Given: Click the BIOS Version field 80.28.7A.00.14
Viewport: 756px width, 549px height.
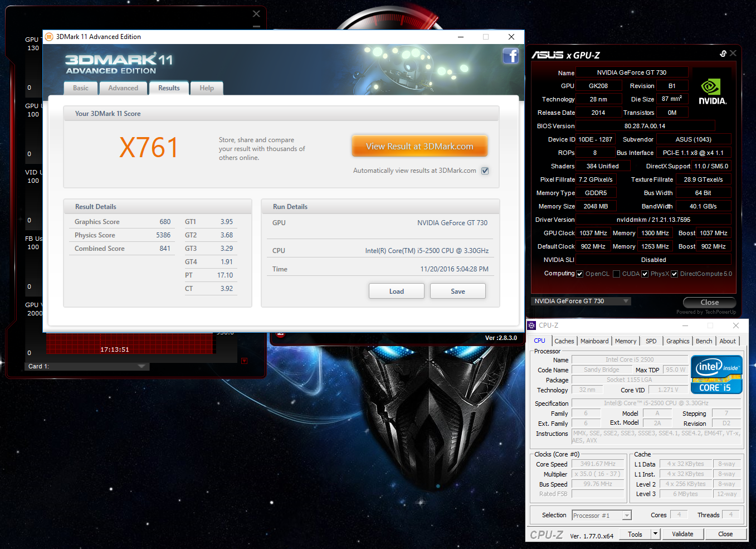Looking at the screenshot, I should click(x=645, y=126).
